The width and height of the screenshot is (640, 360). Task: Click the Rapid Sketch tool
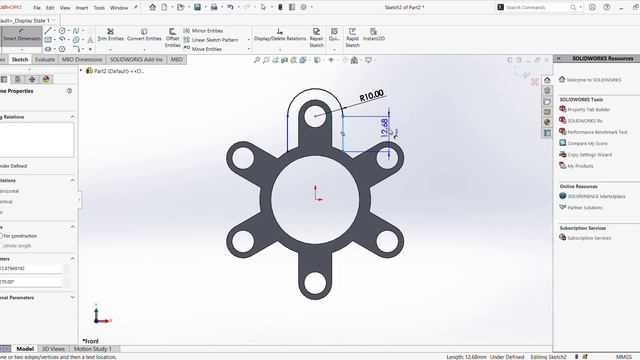352,38
